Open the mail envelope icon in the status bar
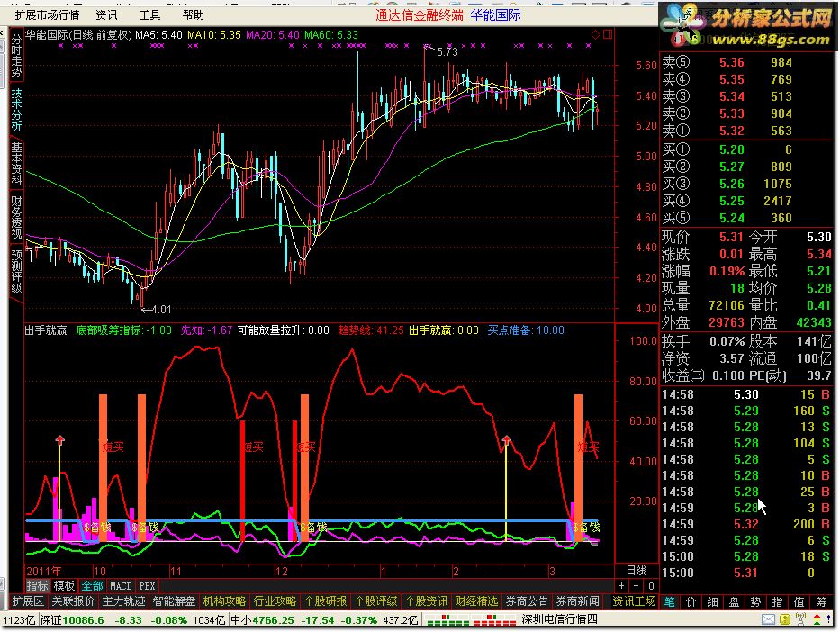840x632 pixels. pyautogui.click(x=768, y=619)
